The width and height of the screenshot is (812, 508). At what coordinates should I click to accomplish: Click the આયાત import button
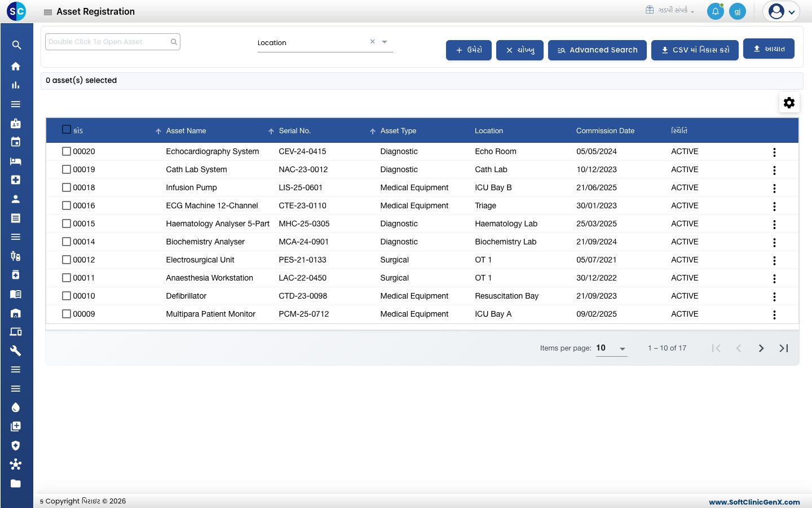(x=769, y=49)
